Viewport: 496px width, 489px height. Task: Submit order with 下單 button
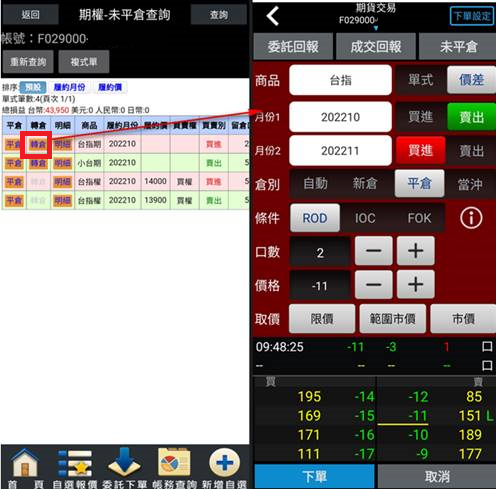tap(315, 476)
